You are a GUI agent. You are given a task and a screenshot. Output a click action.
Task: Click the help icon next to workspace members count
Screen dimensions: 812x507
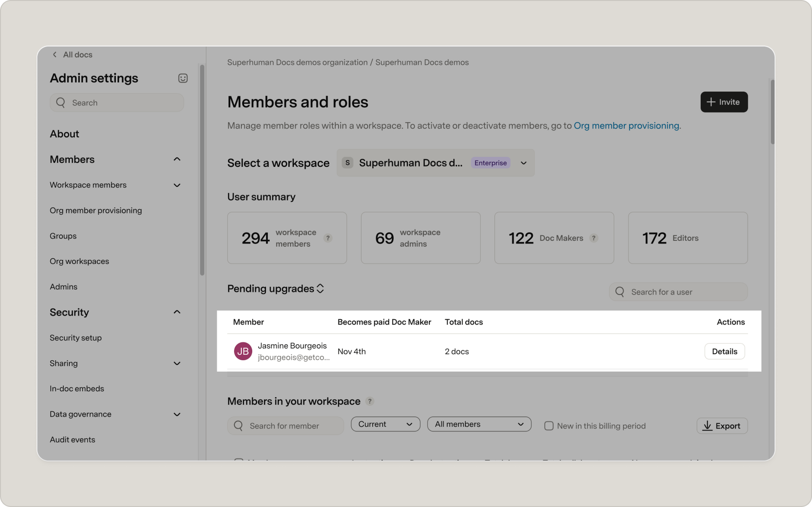pos(328,238)
